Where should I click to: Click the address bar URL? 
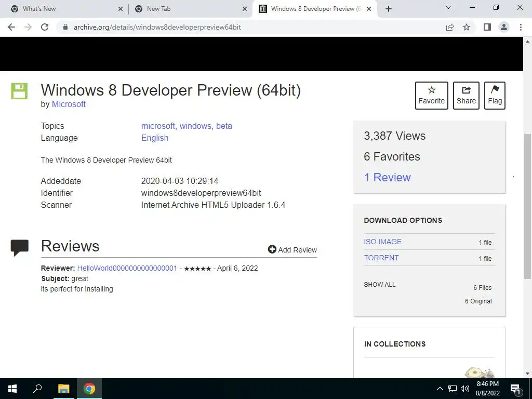pyautogui.click(x=157, y=27)
